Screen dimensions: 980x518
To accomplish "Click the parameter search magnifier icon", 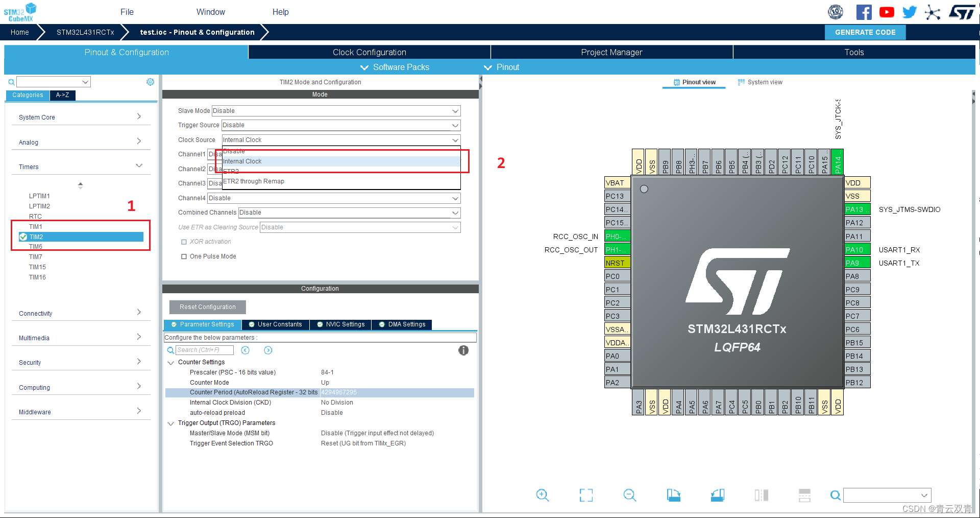I will 170,350.
